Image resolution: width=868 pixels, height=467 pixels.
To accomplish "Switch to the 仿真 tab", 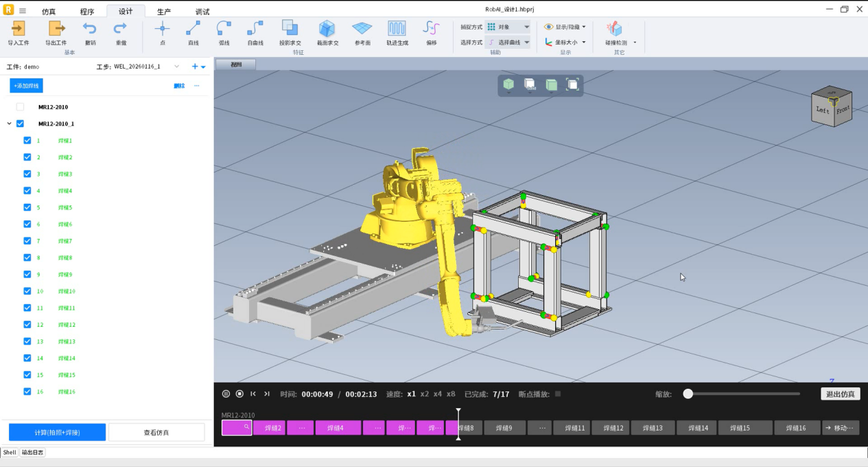I will (49, 12).
